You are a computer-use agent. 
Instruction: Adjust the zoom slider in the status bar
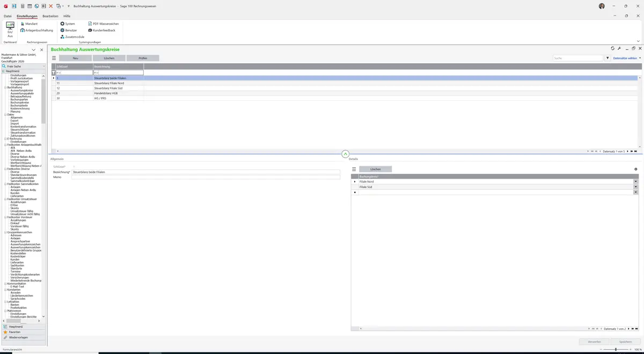point(616,349)
